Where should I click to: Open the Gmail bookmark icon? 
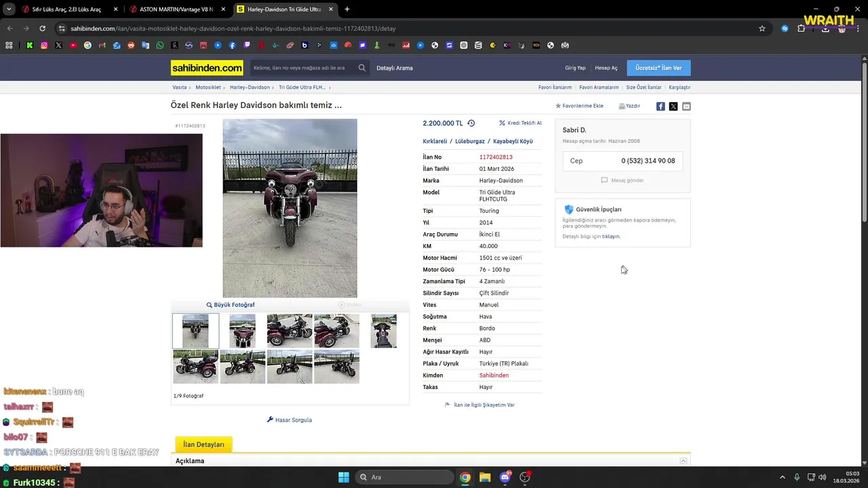pos(102,45)
